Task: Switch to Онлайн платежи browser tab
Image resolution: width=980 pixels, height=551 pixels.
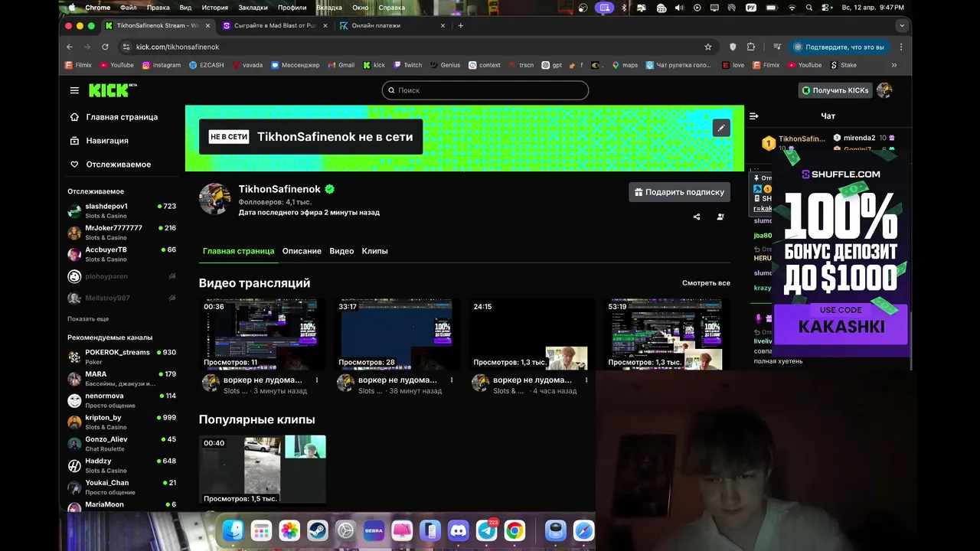Action: click(392, 25)
